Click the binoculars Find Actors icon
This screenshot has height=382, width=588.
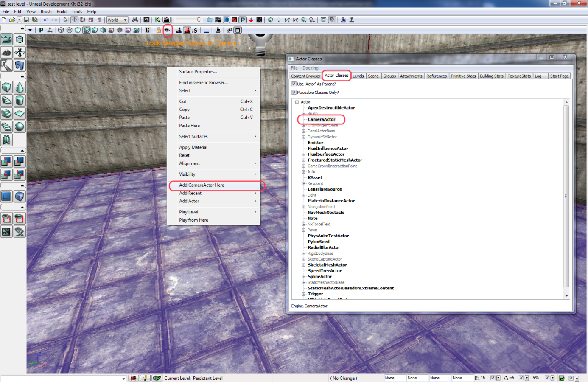click(135, 20)
